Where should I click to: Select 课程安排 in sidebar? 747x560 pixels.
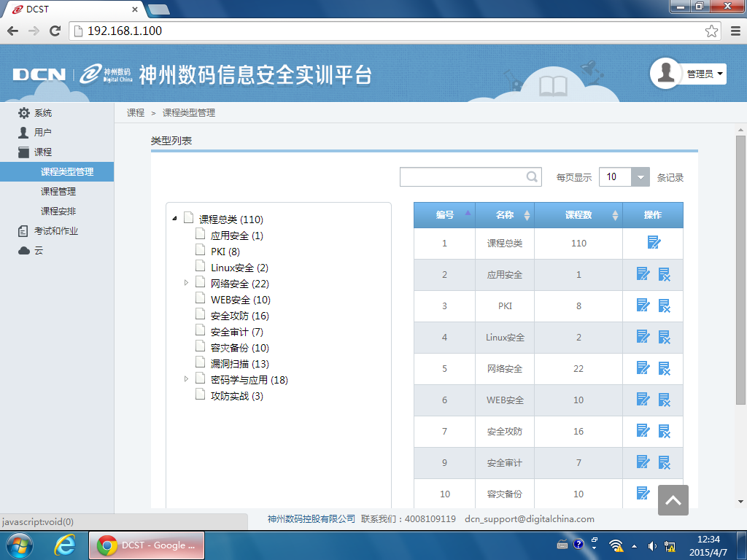point(58,211)
